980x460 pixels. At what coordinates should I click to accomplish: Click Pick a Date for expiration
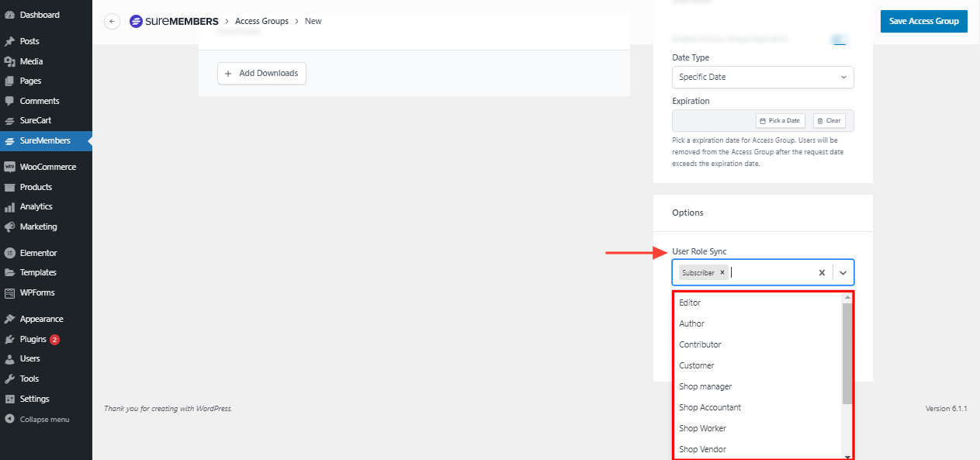pyautogui.click(x=781, y=121)
